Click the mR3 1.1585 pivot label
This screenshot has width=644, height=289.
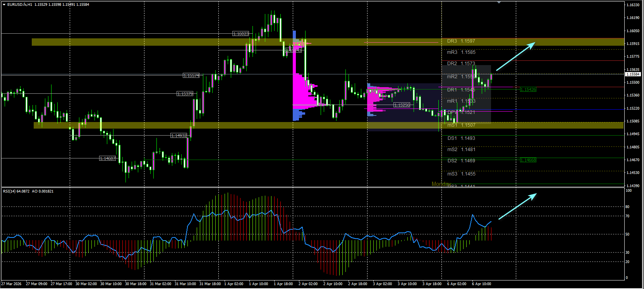[x=461, y=52]
